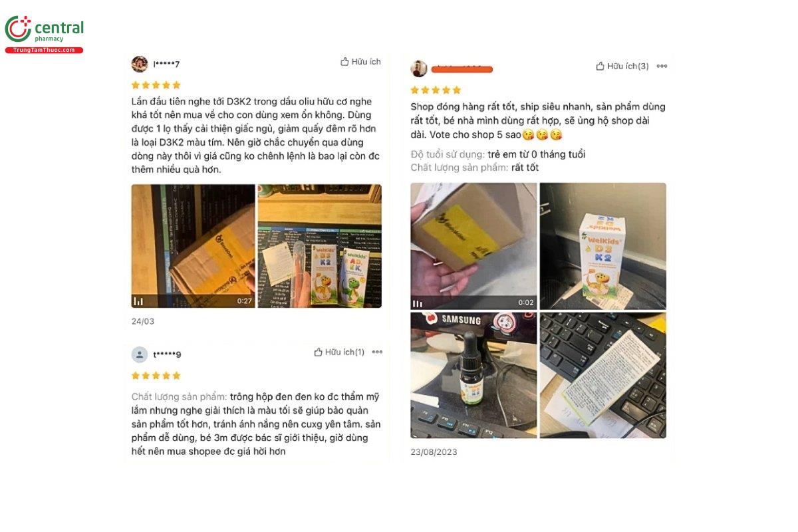Click the Central Pharmacy logo
This screenshot has width=798, height=532.
(x=45, y=34)
